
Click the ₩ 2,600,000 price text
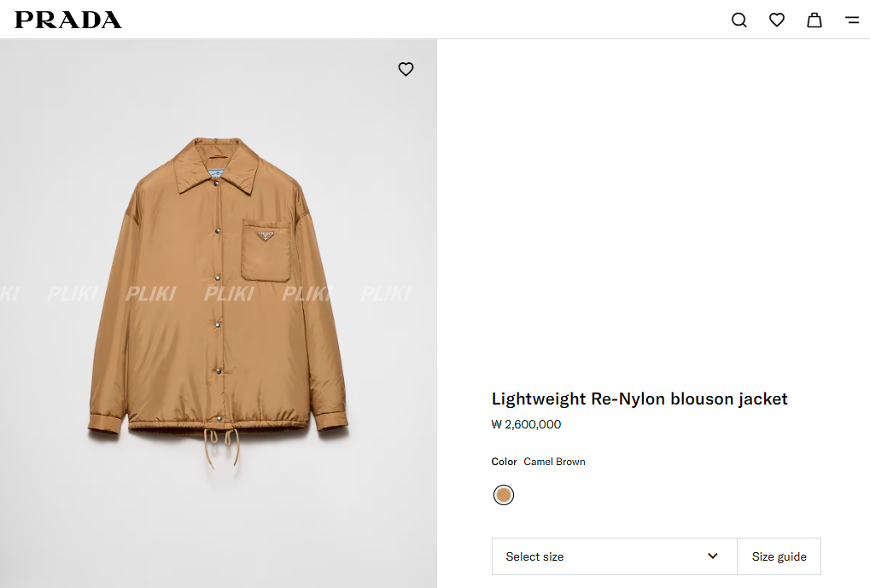(x=526, y=424)
